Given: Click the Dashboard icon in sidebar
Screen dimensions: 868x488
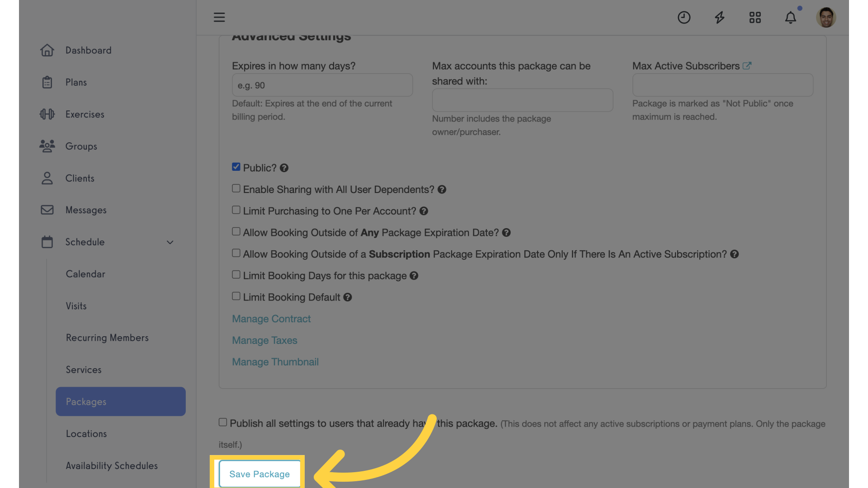Looking at the screenshot, I should pos(47,50).
